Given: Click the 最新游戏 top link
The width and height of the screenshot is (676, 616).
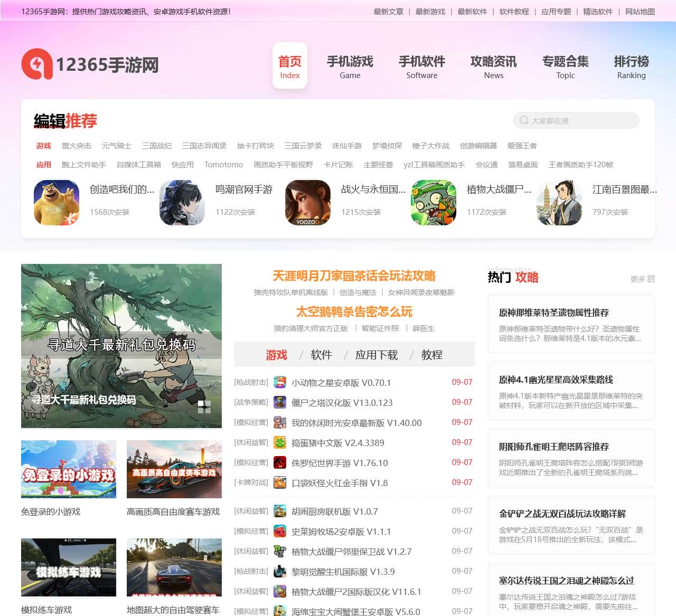Looking at the screenshot, I should point(430,12).
